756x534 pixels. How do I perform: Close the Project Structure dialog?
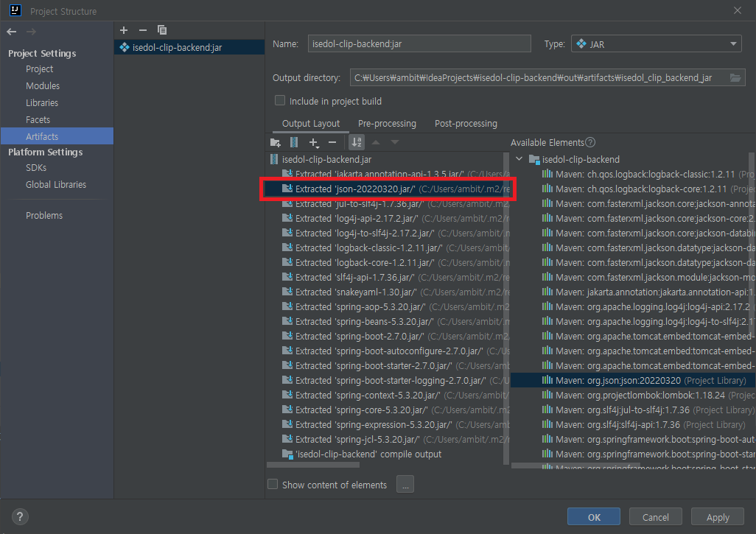pos(737,10)
